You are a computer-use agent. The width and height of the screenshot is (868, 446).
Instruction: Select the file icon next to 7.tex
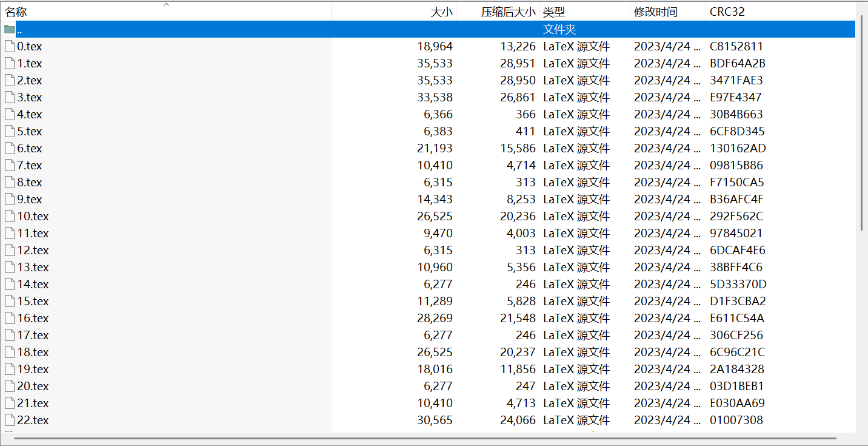(10, 165)
